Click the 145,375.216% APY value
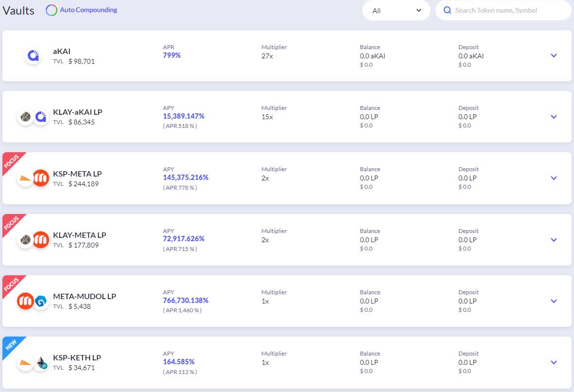Screen dimensions: 574x392 [186, 177]
